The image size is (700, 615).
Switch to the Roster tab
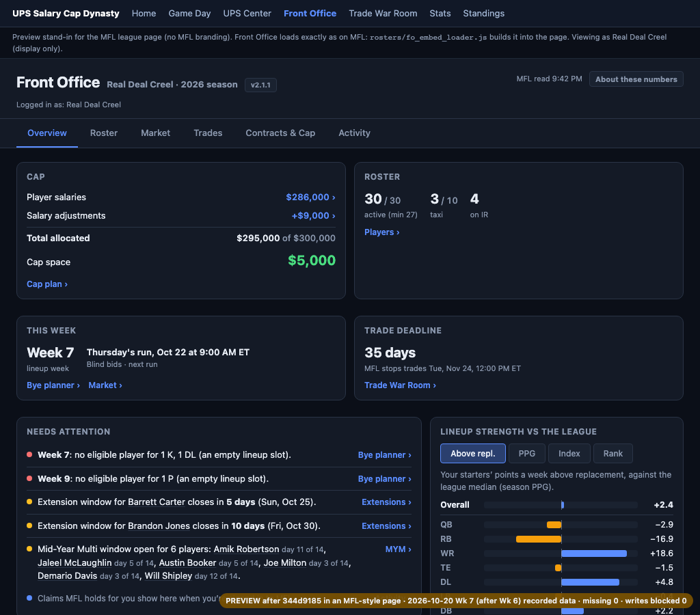[x=104, y=133]
